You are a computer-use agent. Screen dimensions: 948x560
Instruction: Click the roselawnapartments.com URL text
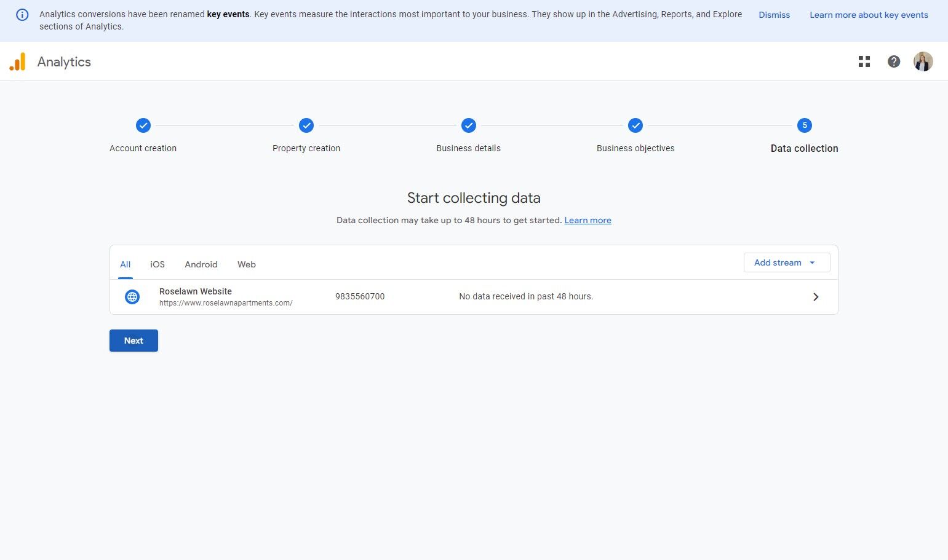tap(226, 303)
